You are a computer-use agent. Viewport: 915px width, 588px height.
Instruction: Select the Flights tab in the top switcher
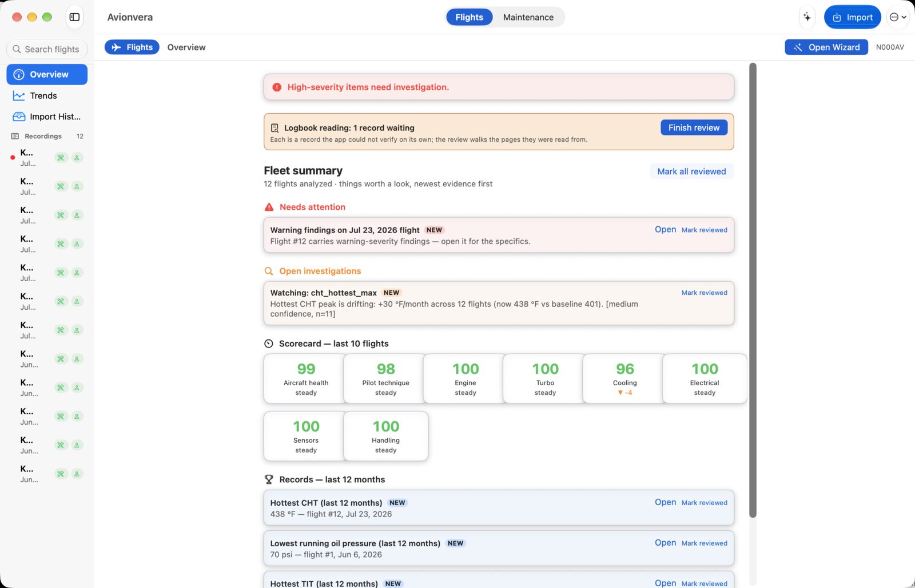pyautogui.click(x=469, y=17)
